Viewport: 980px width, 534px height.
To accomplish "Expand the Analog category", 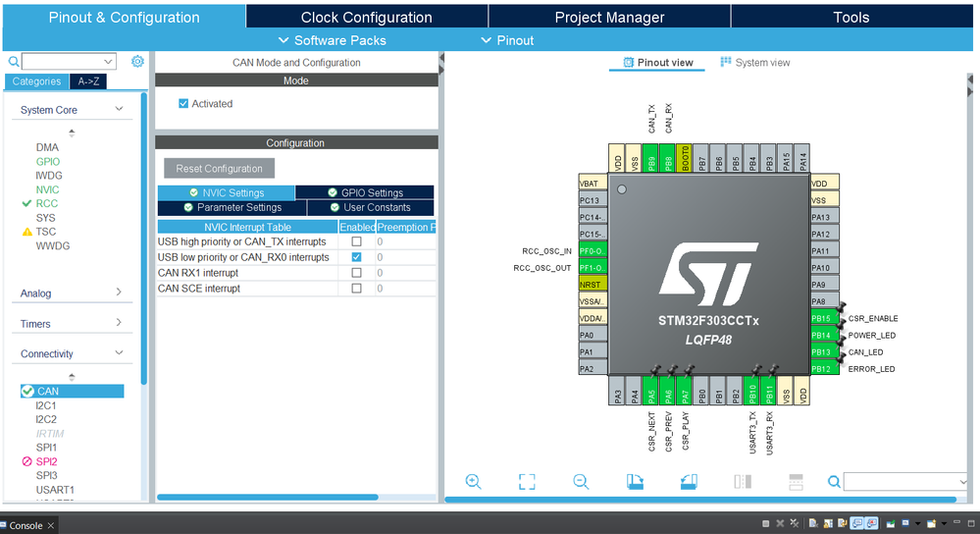I will [119, 293].
